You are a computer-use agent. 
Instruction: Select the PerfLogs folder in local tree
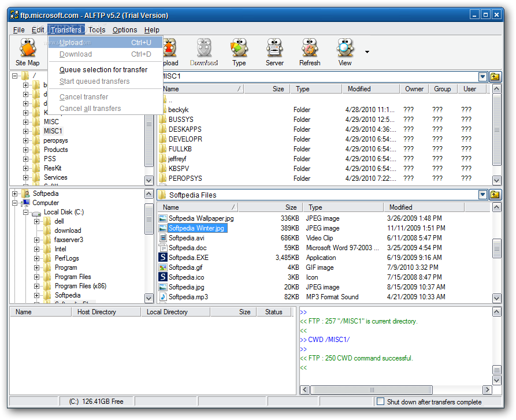click(67, 258)
